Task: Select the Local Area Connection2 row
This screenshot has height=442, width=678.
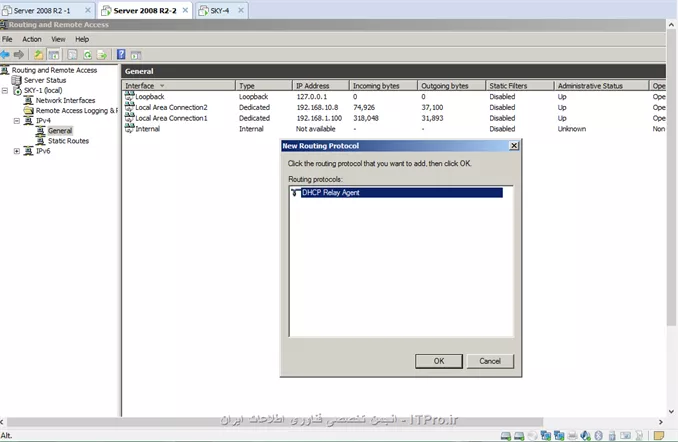Action: pyautogui.click(x=393, y=107)
